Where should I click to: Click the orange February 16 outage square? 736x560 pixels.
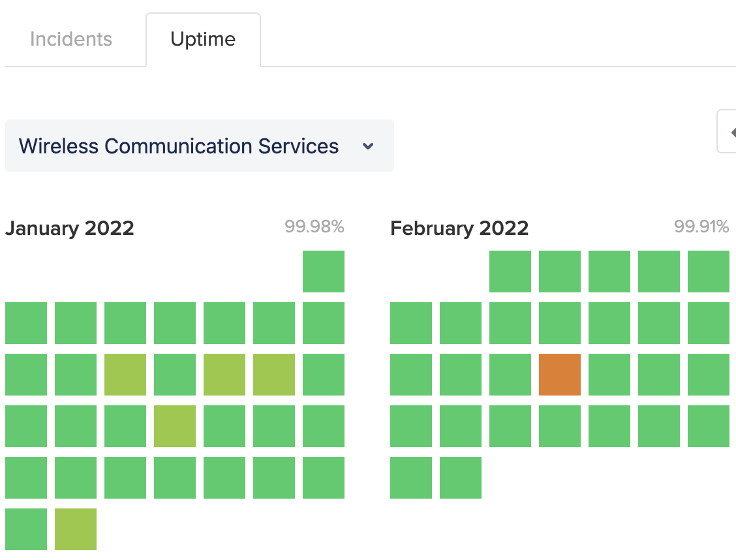coord(560,375)
